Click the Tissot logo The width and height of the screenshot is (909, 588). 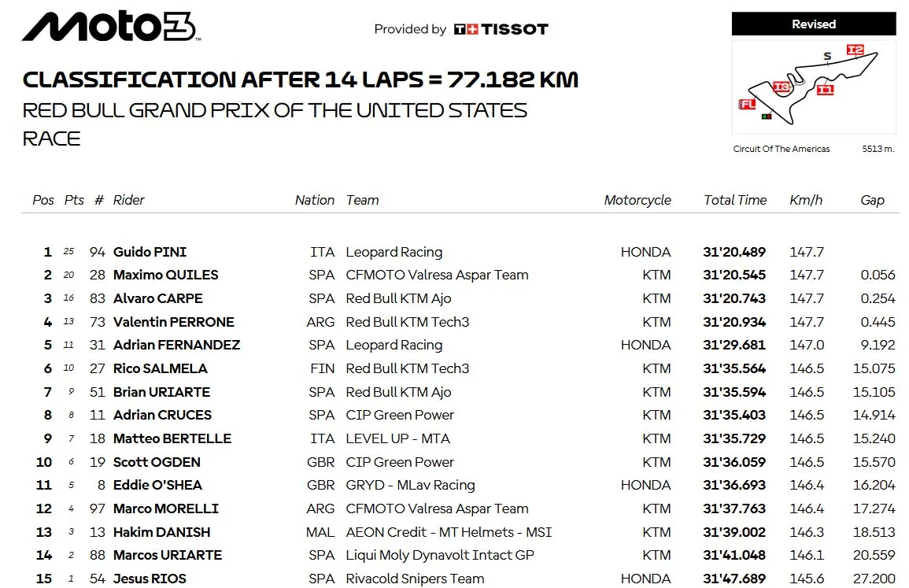pos(501,29)
